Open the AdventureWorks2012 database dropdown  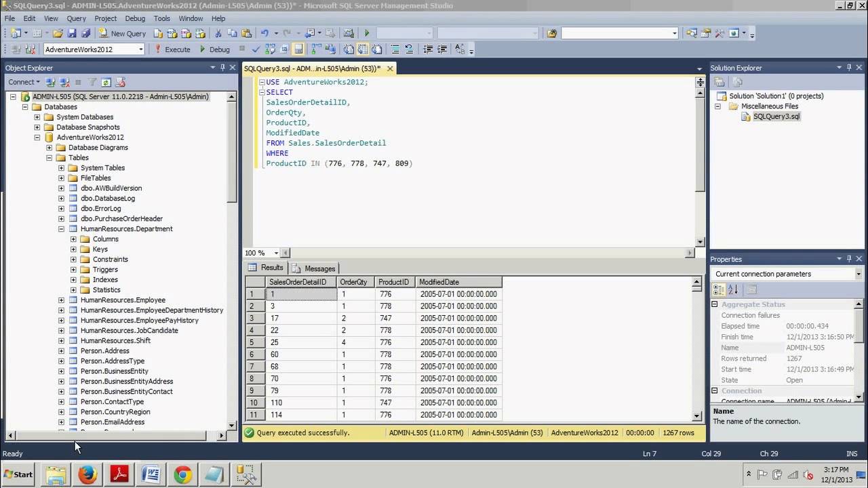coord(141,49)
